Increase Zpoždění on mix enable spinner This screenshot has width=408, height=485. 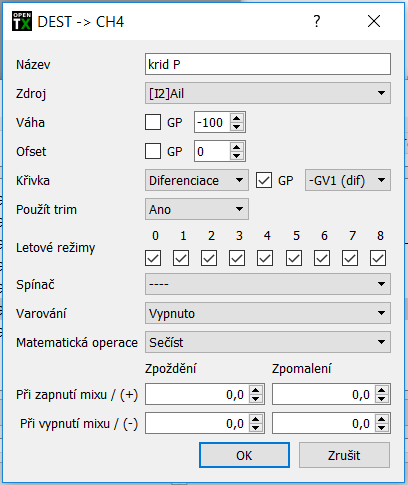[256, 391]
